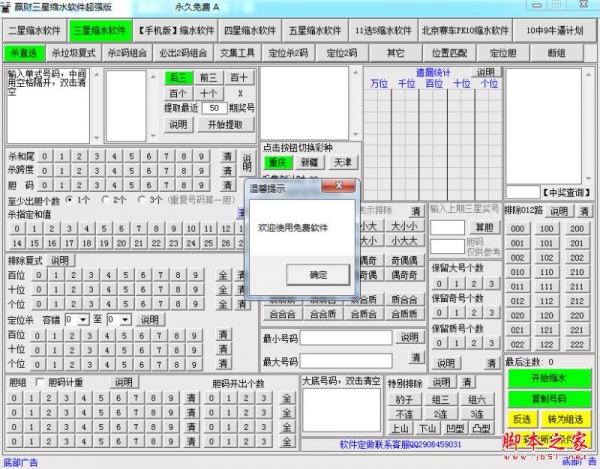Click the app icon in the title bar
The image size is (600, 469).
(8, 7)
